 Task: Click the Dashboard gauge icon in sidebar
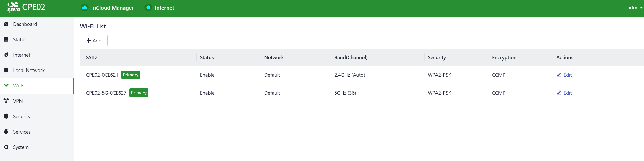coord(6,24)
